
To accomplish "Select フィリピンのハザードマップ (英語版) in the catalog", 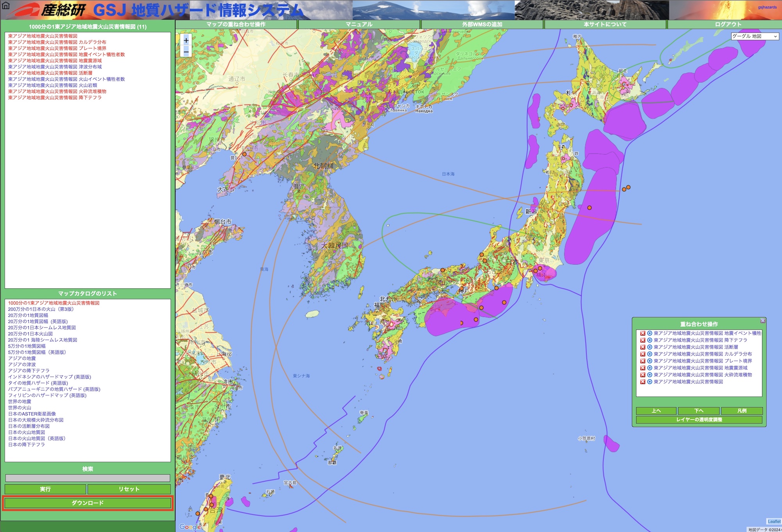I will pyautogui.click(x=47, y=396).
